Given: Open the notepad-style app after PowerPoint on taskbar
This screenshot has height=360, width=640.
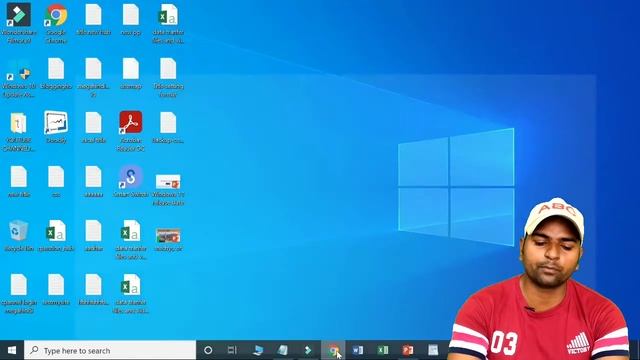Looking at the screenshot, I should 433,350.
